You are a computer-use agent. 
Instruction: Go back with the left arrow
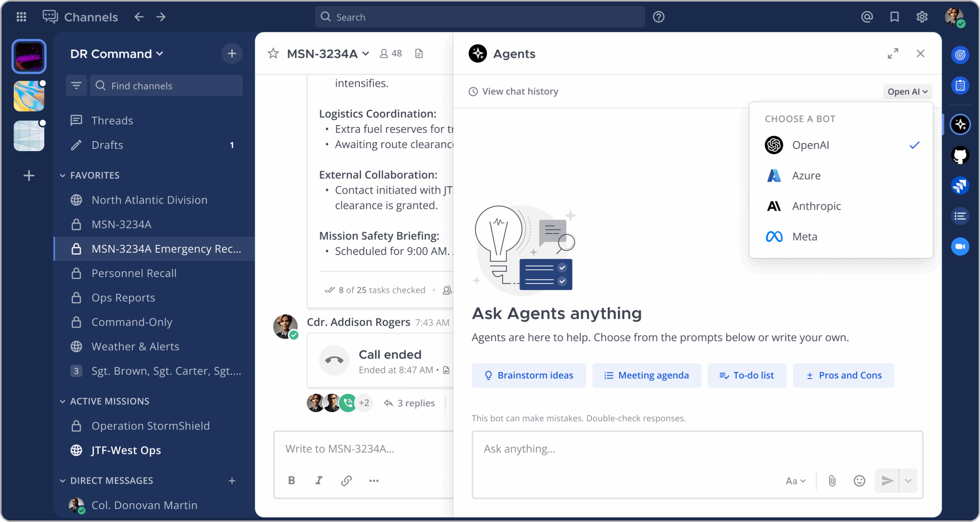[139, 17]
